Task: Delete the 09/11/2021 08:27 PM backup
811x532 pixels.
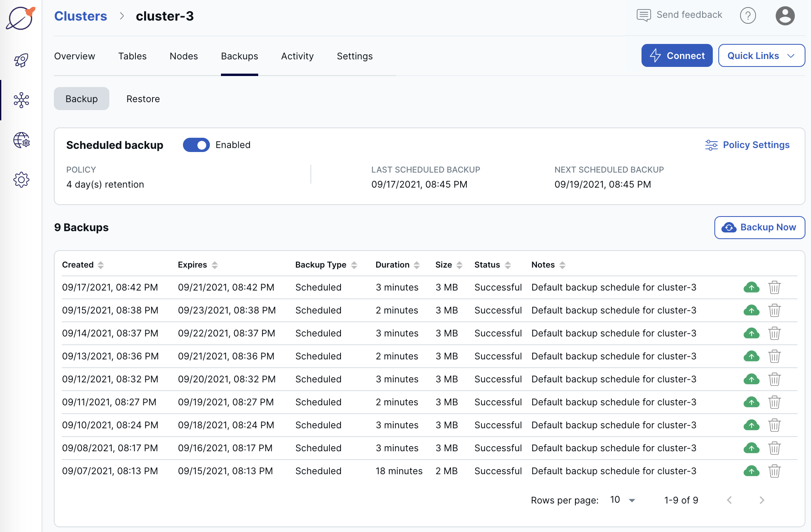Action: coord(774,402)
